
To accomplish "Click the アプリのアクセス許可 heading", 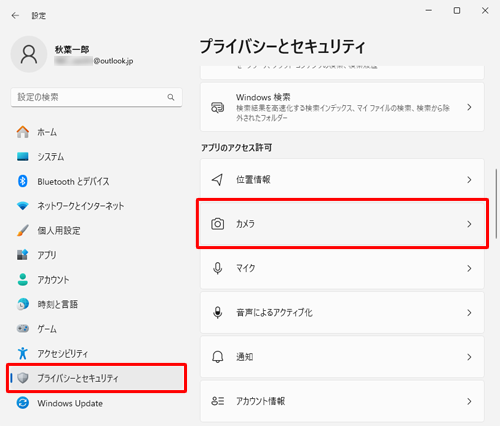I will (x=236, y=147).
